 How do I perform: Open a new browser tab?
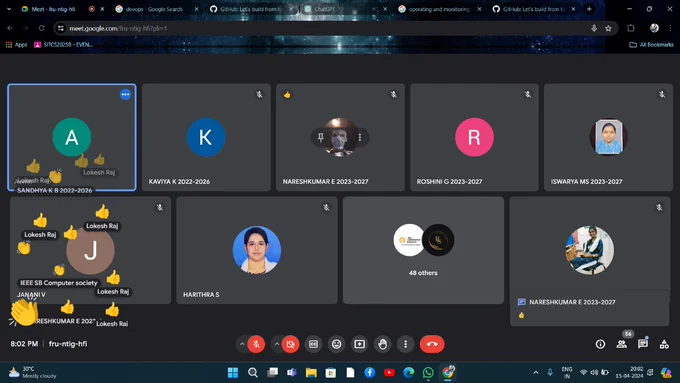click(589, 9)
